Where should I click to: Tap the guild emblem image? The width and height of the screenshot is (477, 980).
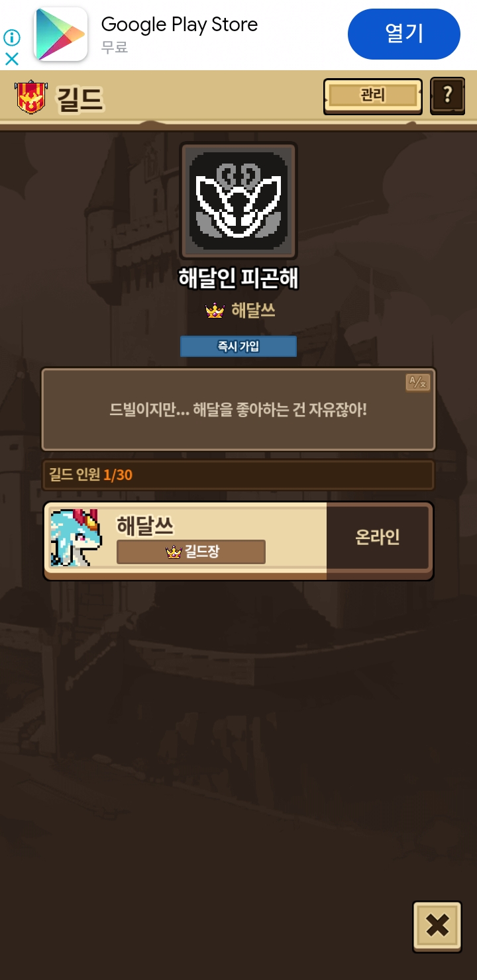tap(238, 201)
